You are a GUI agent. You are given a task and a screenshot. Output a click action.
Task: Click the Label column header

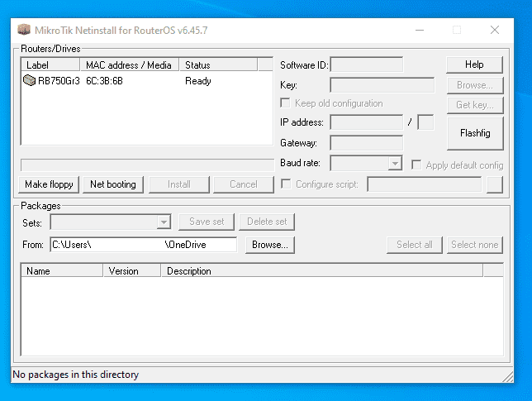[x=50, y=64]
